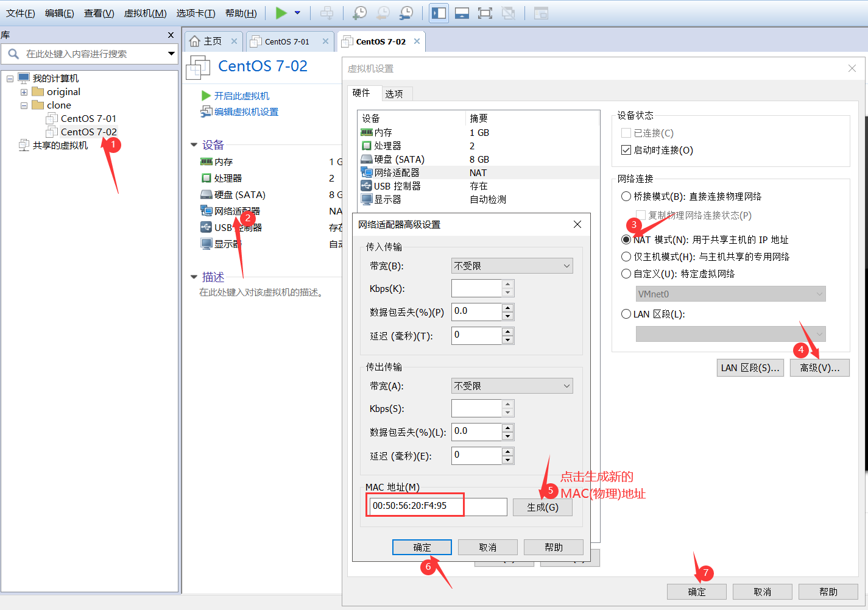Click the 处理器 icon in main device list

[206, 178]
